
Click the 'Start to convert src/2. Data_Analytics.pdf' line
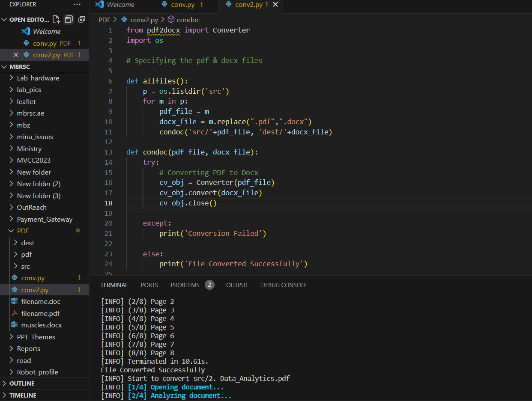[195, 379]
